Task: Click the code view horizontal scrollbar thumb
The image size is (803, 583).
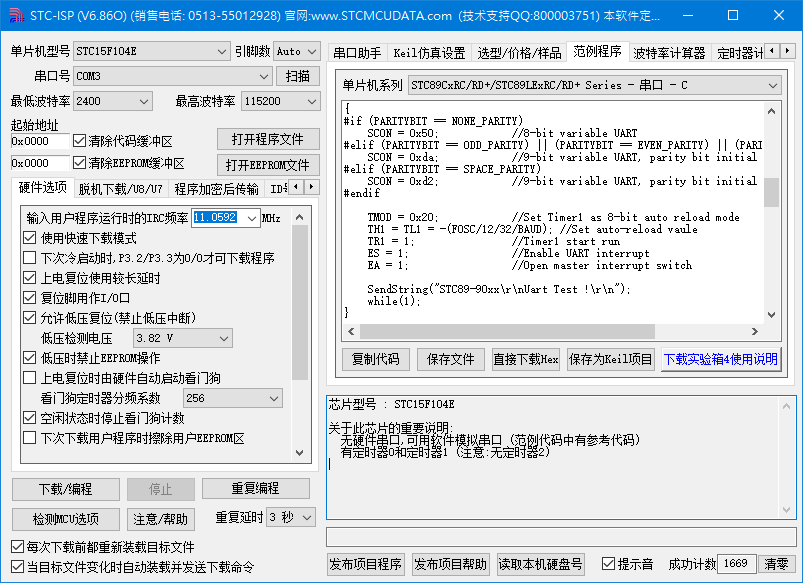Action: click(x=507, y=331)
